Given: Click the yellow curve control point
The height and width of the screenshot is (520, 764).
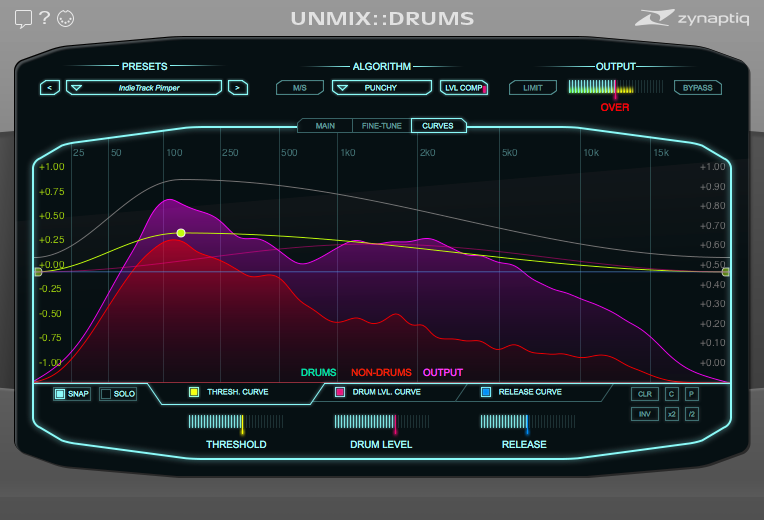Looking at the screenshot, I should [x=181, y=233].
